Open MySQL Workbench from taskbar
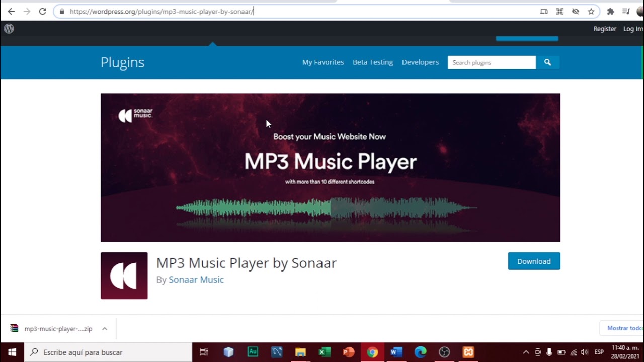The height and width of the screenshot is (362, 644). point(277,352)
